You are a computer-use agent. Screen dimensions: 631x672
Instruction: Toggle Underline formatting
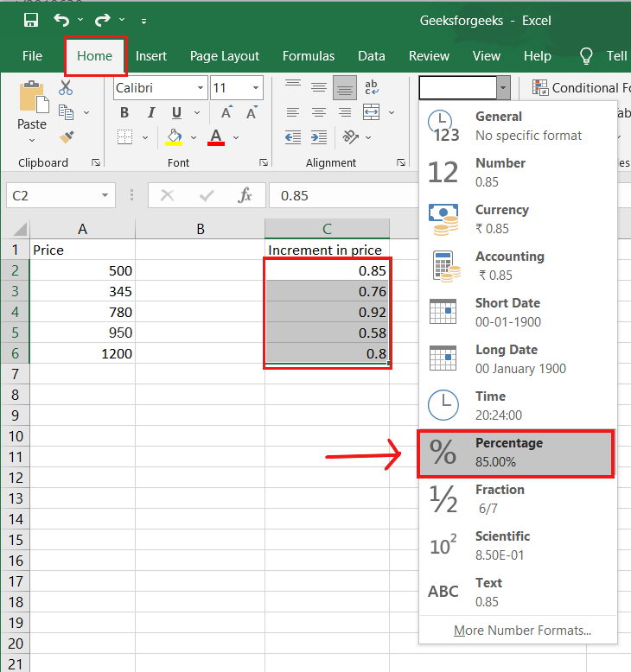point(175,112)
